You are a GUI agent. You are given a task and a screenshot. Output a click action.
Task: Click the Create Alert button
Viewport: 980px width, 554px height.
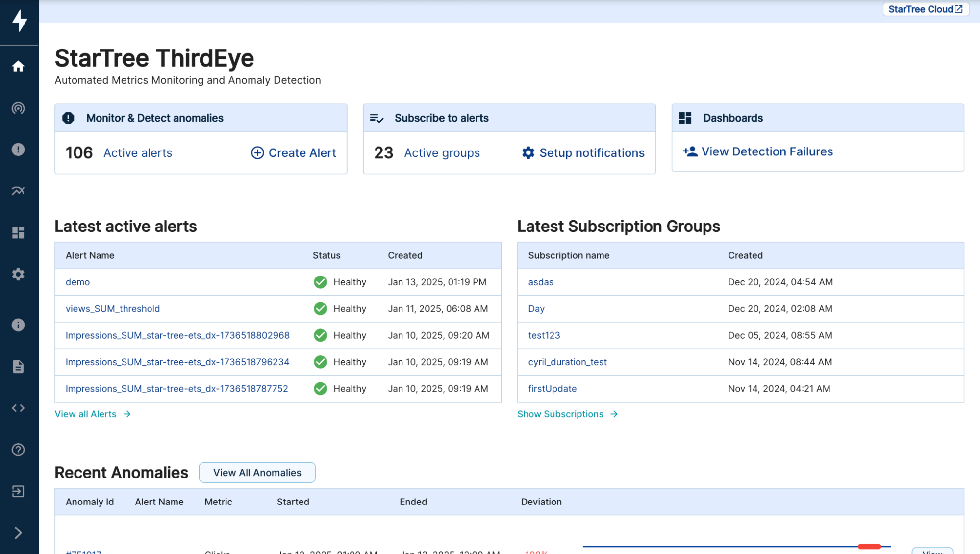(x=293, y=153)
